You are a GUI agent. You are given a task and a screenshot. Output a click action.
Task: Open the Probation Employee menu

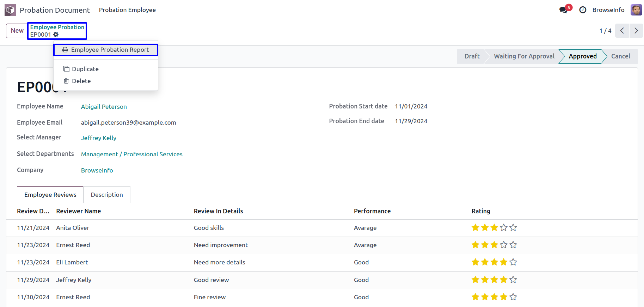pyautogui.click(x=127, y=10)
